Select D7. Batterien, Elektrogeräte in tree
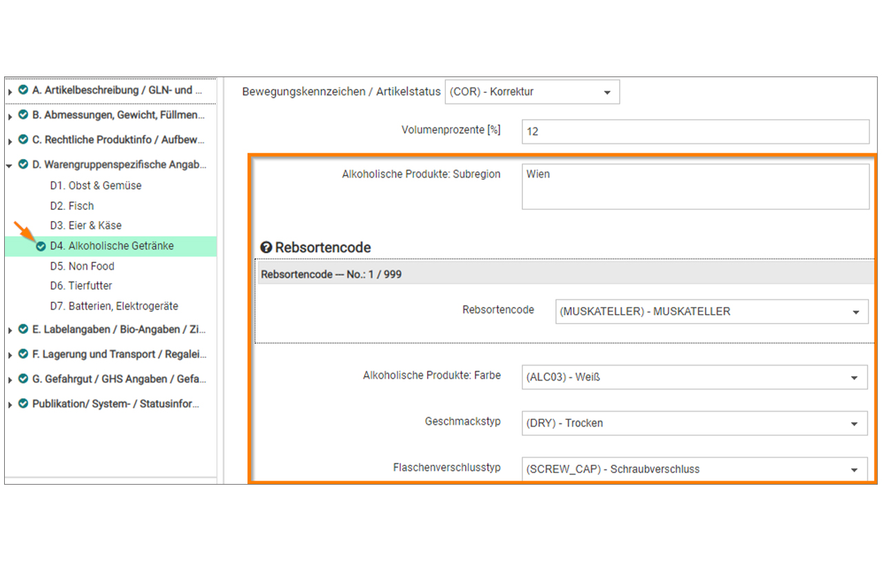882x588 pixels. pos(114,306)
